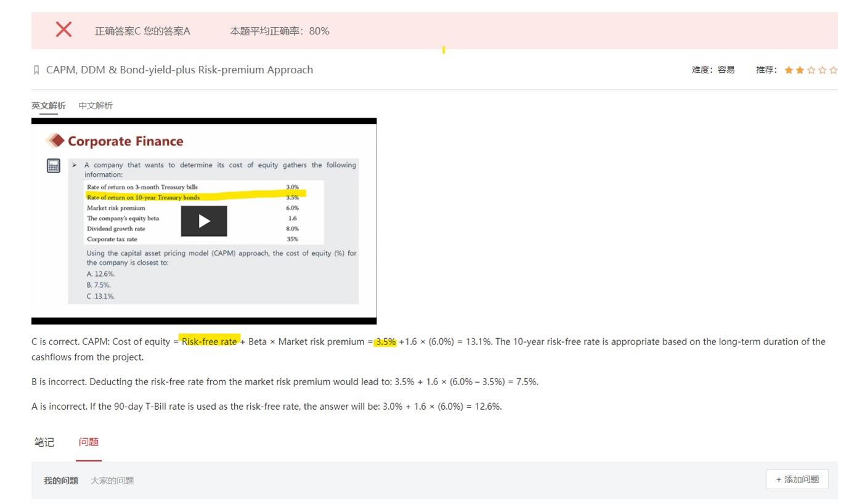Click option 'C .13.1%' in the slide
This screenshot has width=854, height=504.
coord(101,296)
